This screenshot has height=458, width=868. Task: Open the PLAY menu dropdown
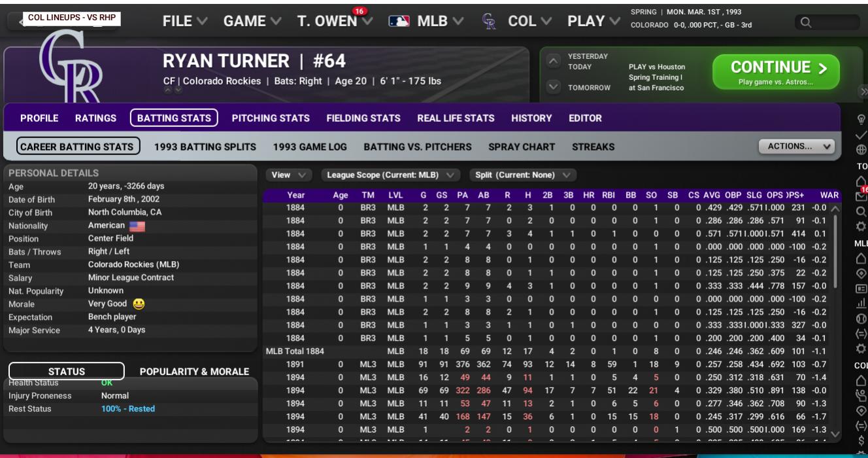pos(593,22)
